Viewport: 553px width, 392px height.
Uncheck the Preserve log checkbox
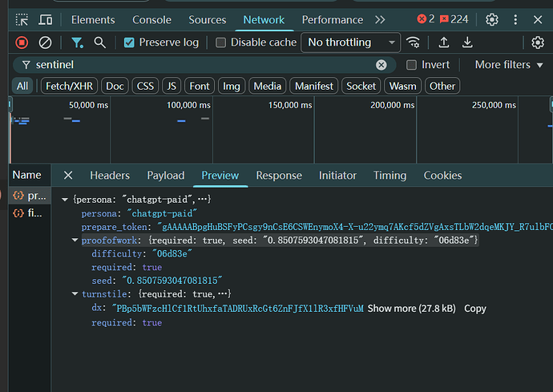(x=129, y=42)
